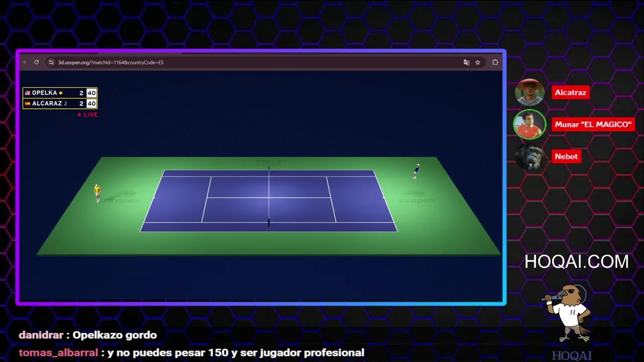Bookmark this page with the star icon
The image size is (644, 362).
(x=477, y=62)
